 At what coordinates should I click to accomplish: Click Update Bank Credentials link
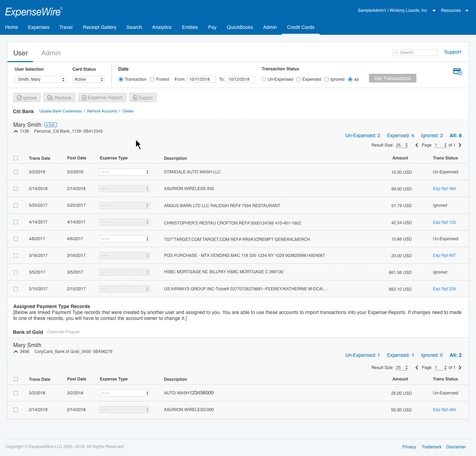pos(61,111)
